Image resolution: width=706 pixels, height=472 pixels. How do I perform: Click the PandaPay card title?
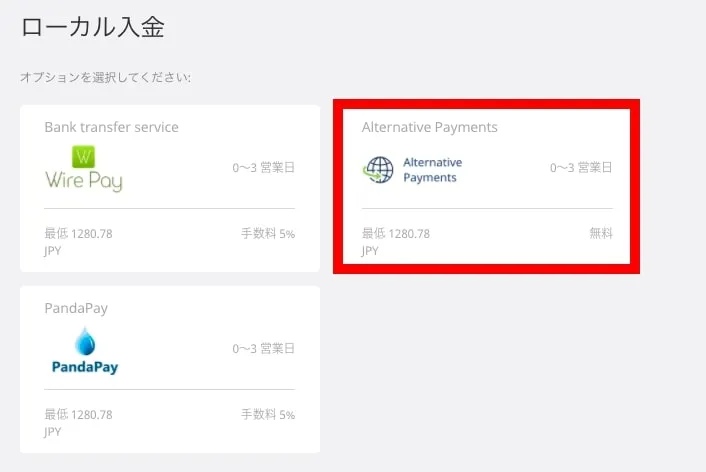tap(76, 308)
